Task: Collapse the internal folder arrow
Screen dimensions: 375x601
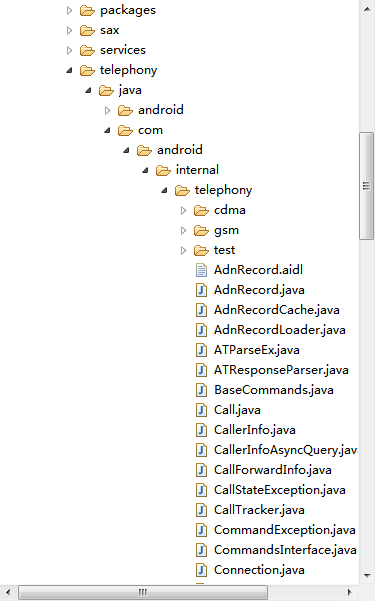Action: [x=145, y=170]
